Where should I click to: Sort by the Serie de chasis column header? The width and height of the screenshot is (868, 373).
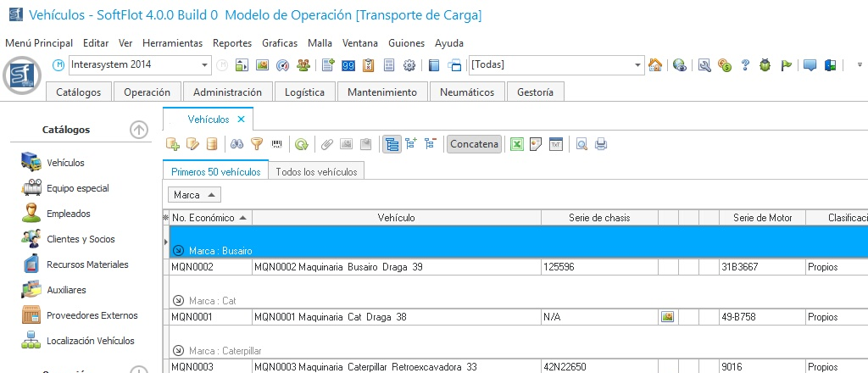click(x=598, y=218)
